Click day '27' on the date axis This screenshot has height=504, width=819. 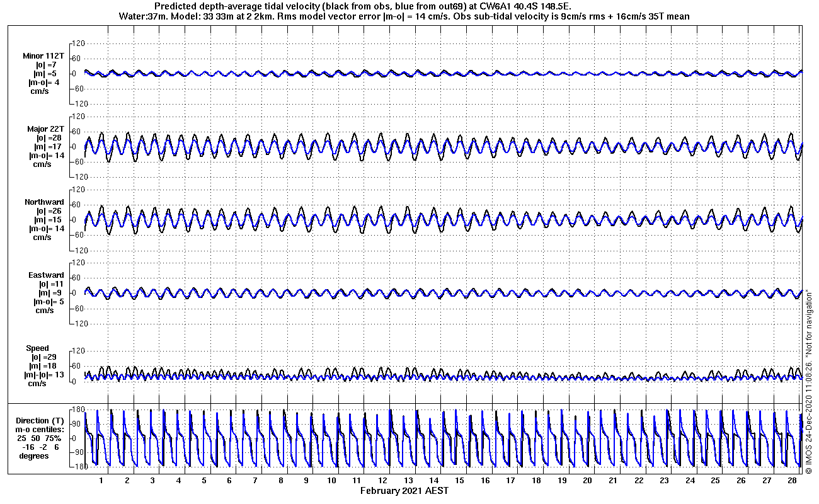tap(766, 480)
